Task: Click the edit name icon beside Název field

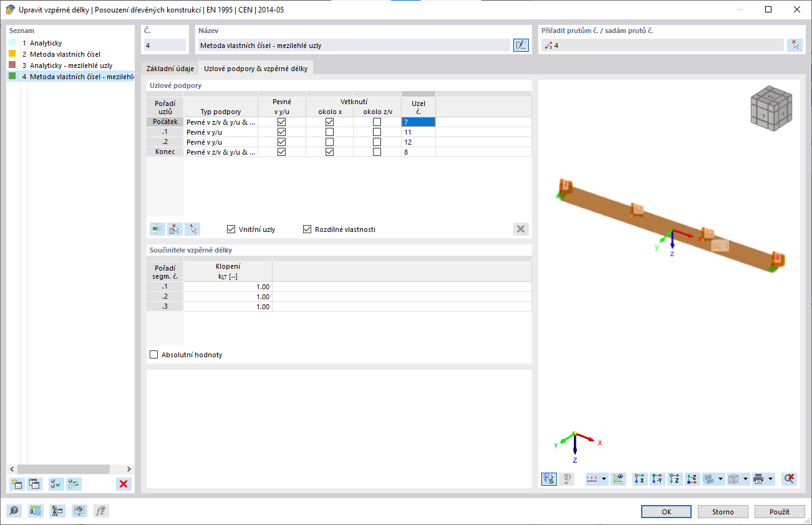Action: 521,45
